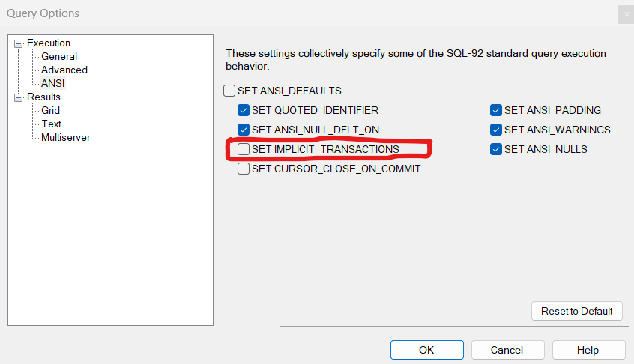
Task: Disable SET ANSI_PADDING checkbox
Action: [496, 110]
